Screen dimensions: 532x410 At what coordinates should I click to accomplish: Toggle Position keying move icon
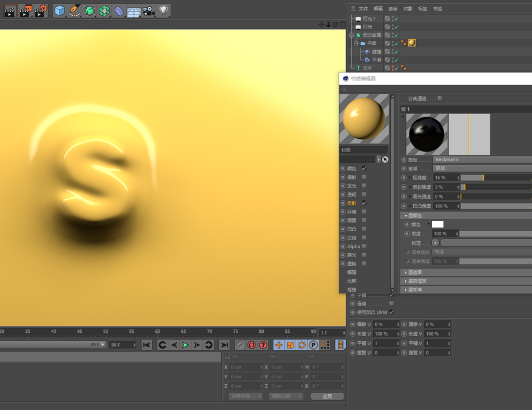[278, 345]
